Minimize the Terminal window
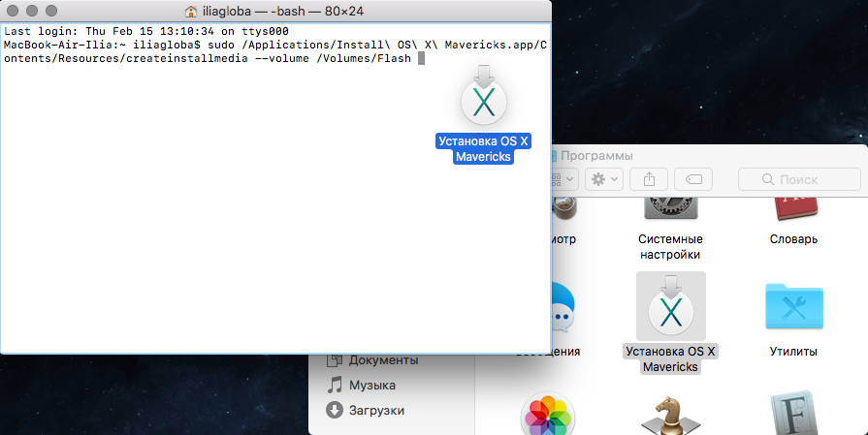Viewport: 868px width, 435px height. click(32, 11)
